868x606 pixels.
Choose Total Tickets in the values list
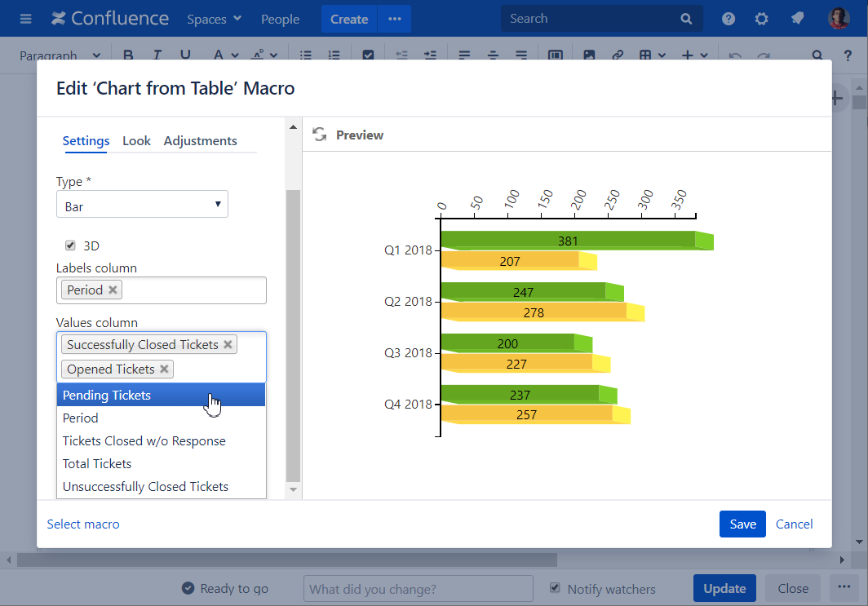97,464
